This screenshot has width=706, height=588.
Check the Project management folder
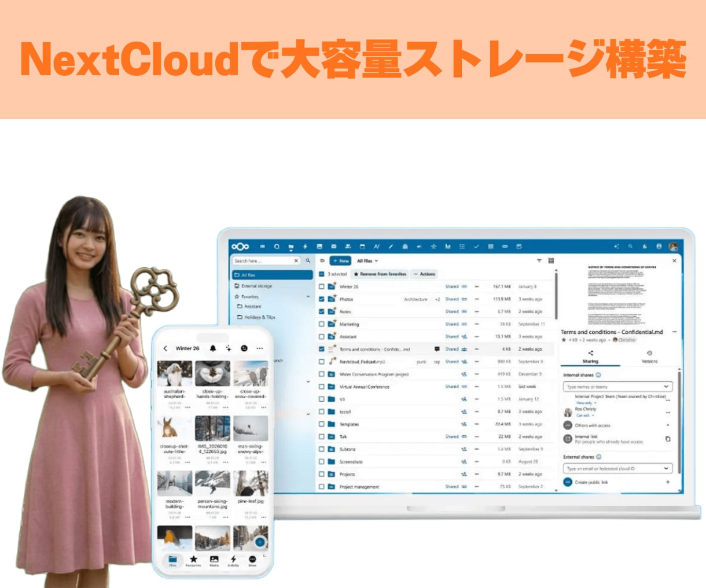[322, 487]
